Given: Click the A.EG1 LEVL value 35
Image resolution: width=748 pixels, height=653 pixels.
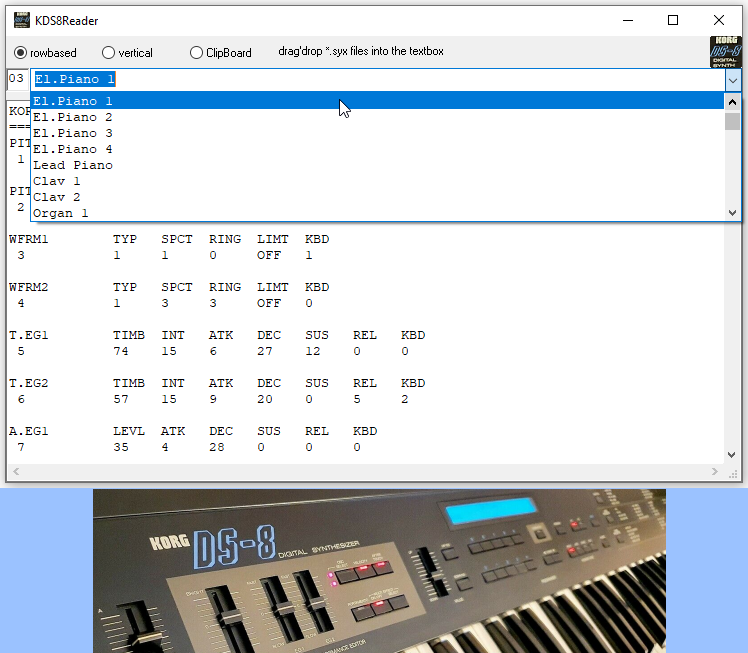Looking at the screenshot, I should pyautogui.click(x=121, y=447).
